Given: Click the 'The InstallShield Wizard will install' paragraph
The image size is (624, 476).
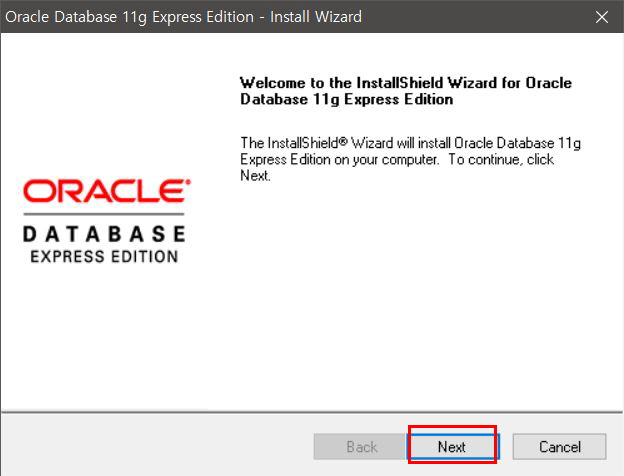Looking at the screenshot, I should tap(410, 159).
